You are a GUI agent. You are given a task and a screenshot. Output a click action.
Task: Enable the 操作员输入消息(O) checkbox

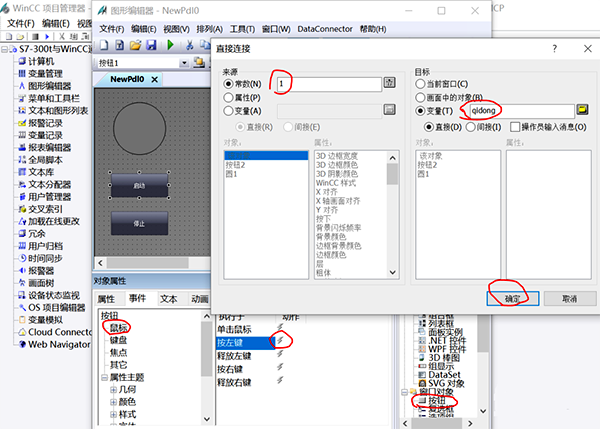pos(515,127)
